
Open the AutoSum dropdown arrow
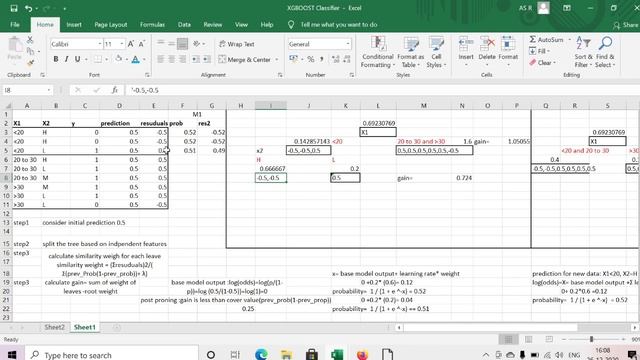570,40
